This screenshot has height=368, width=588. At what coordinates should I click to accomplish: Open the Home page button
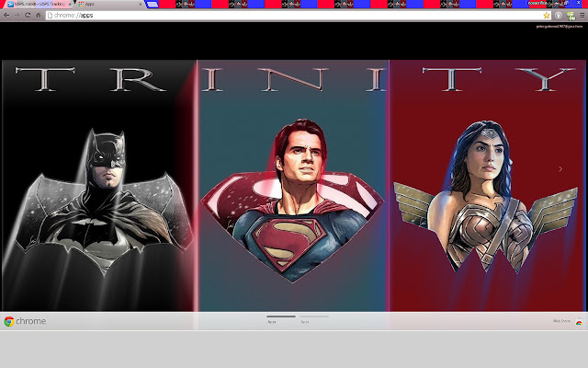pyautogui.click(x=39, y=16)
